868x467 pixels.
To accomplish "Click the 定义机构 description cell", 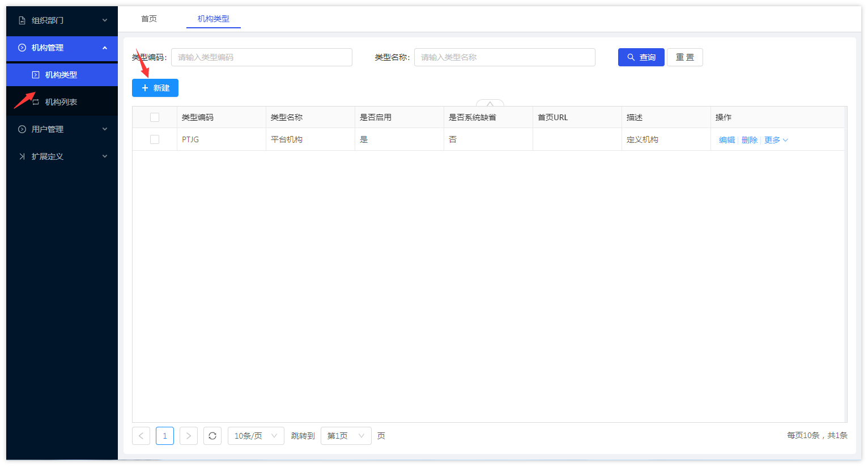I will pos(666,139).
